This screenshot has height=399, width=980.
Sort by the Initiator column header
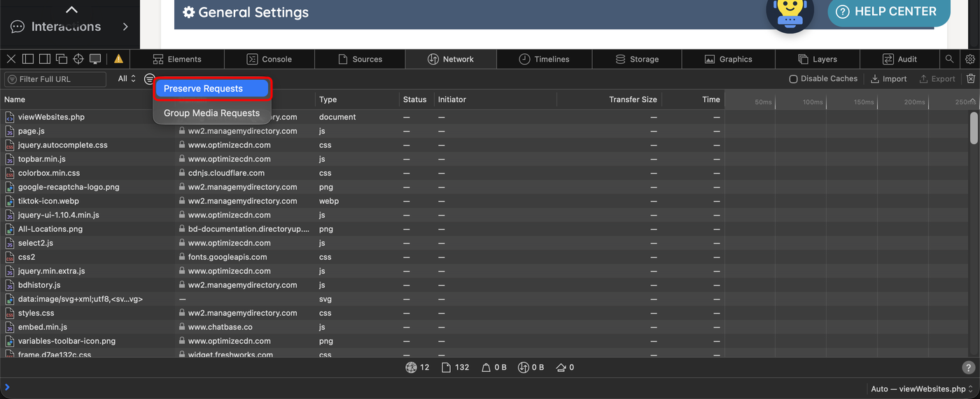(x=496, y=99)
